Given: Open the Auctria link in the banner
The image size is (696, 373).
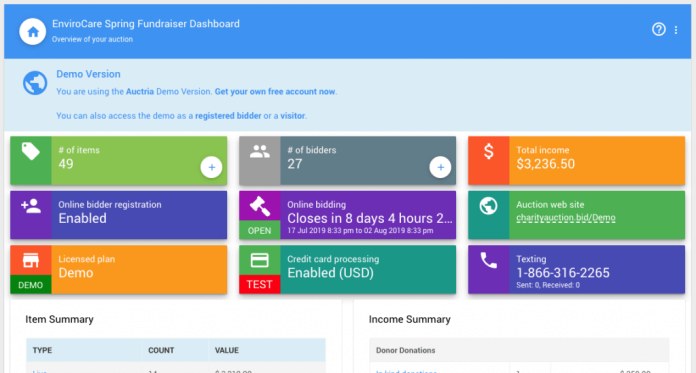Looking at the screenshot, I should tap(139, 91).
